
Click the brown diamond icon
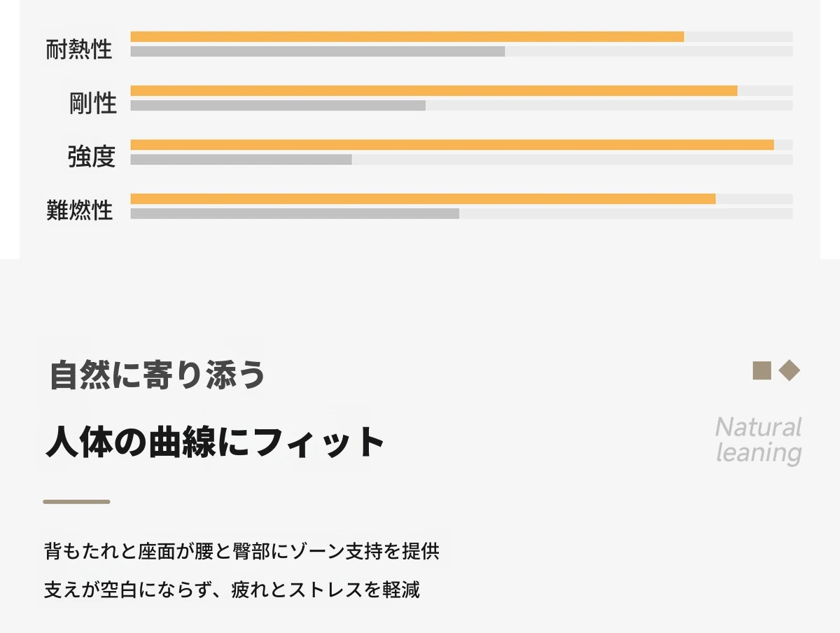[789, 370]
